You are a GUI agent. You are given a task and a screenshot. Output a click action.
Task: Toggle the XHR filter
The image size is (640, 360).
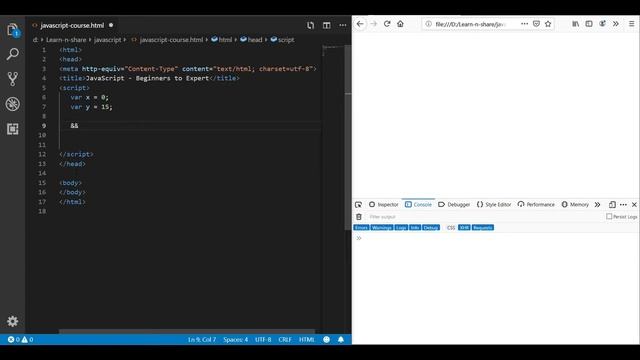pyautogui.click(x=464, y=228)
